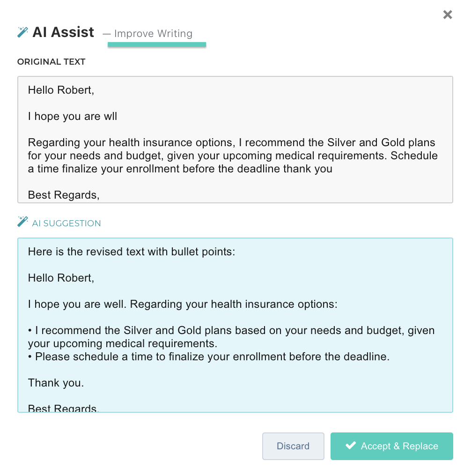Click the magic wand icon beside AI Assist
Screen dimensions: 471x476
(22, 32)
